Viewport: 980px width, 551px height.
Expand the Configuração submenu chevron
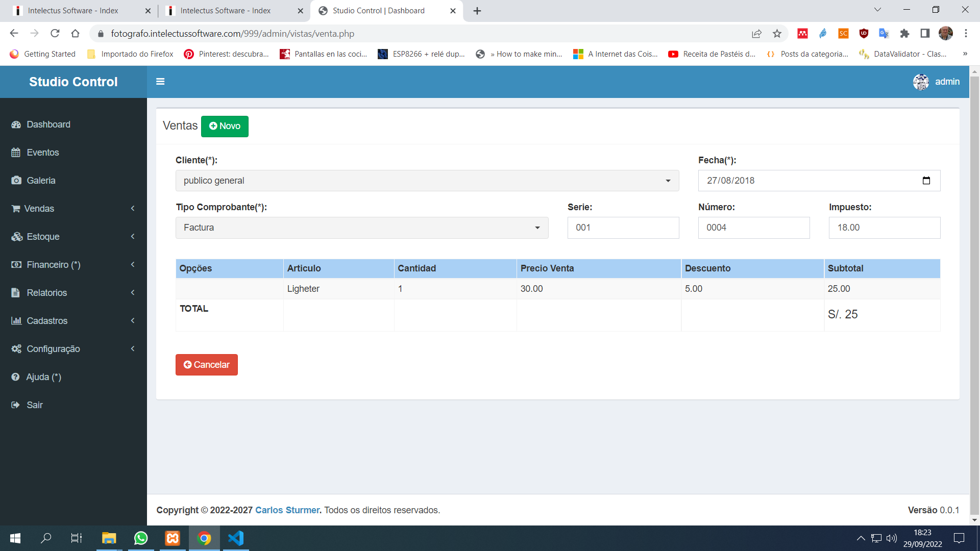tap(133, 349)
